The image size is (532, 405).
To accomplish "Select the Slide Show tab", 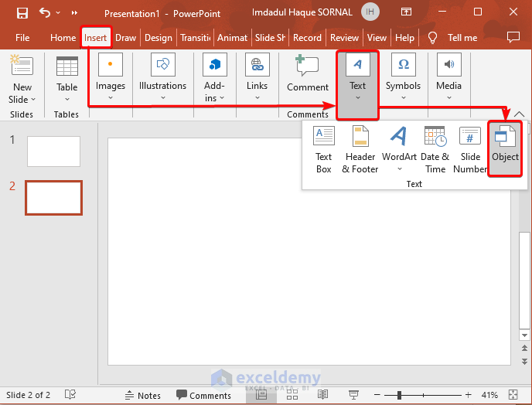I will 270,38.
